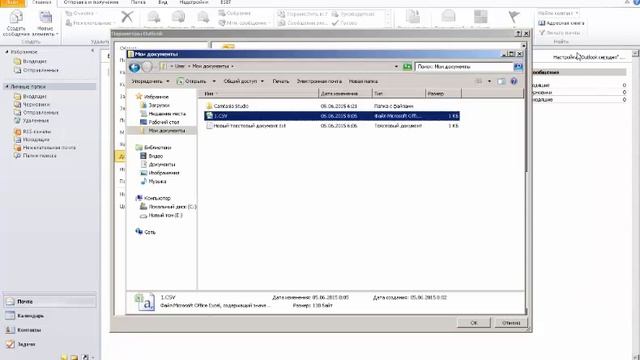Open Музыка library
This screenshot has height=360, width=640.
tap(157, 181)
